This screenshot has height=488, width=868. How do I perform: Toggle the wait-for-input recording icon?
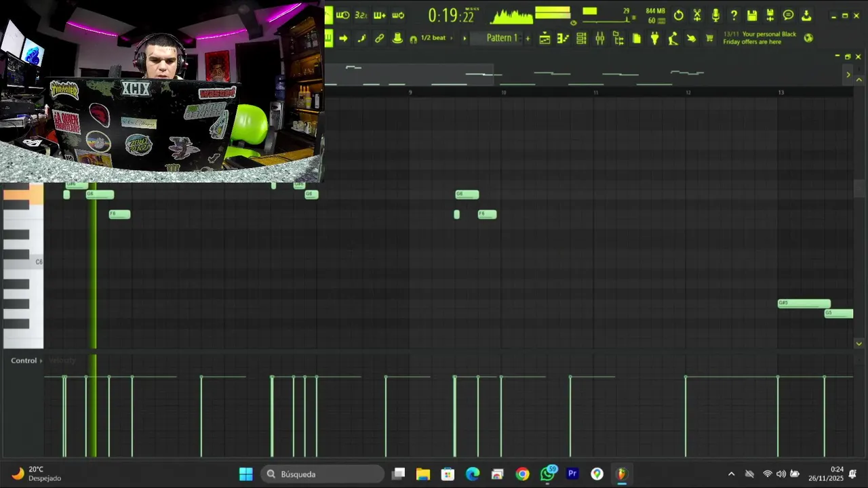point(343,15)
